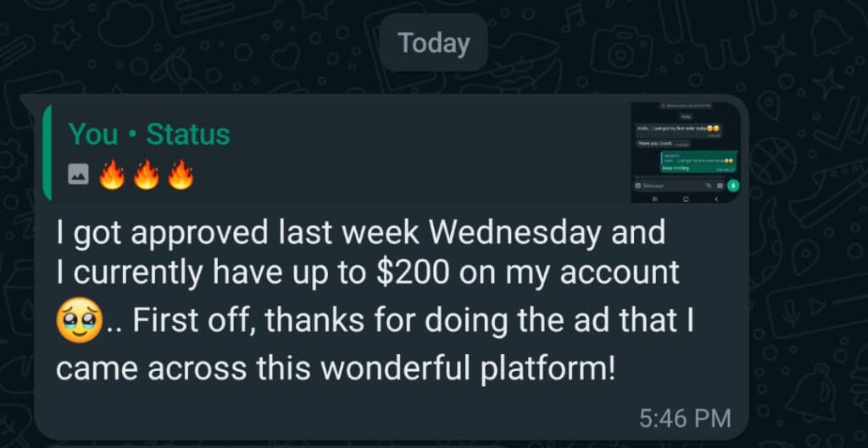Viewport: 868px width, 448px height.
Task: Click "You" in the quoted reply header
Action: point(92,135)
